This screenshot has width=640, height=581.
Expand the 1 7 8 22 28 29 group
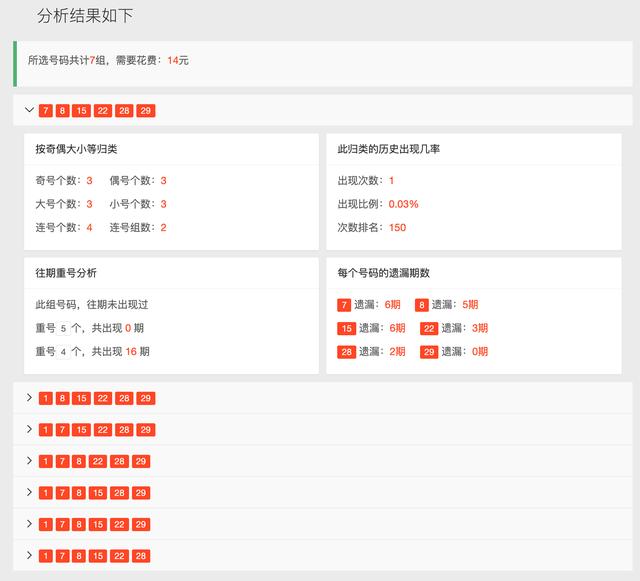coord(30,461)
